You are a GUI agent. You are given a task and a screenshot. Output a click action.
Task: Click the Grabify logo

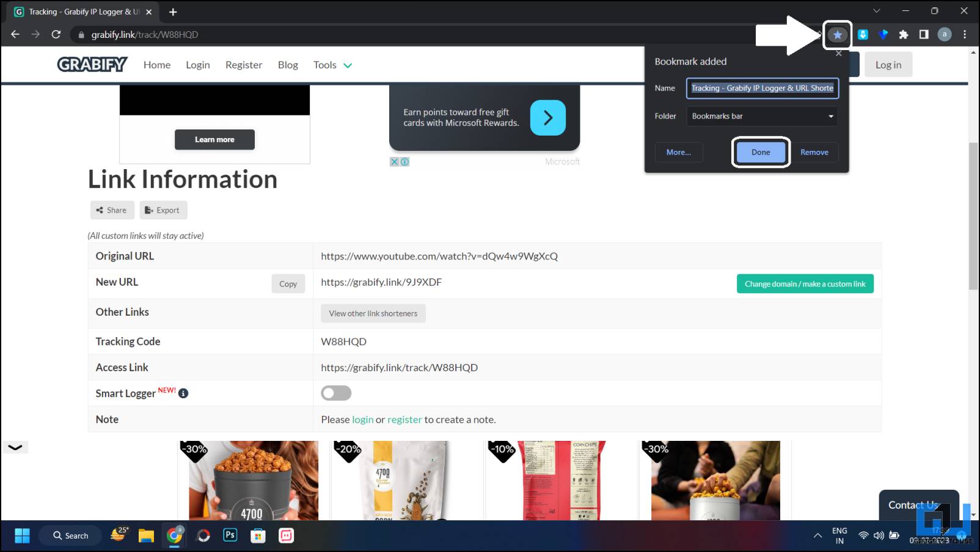[92, 65]
